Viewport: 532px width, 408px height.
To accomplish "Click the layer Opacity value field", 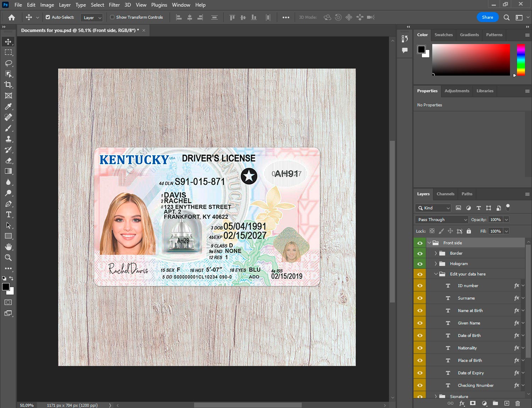I will tap(495, 220).
